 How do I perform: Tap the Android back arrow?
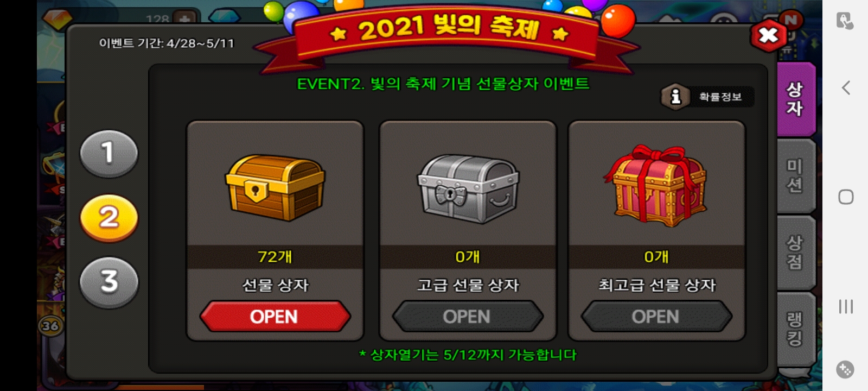pyautogui.click(x=846, y=88)
